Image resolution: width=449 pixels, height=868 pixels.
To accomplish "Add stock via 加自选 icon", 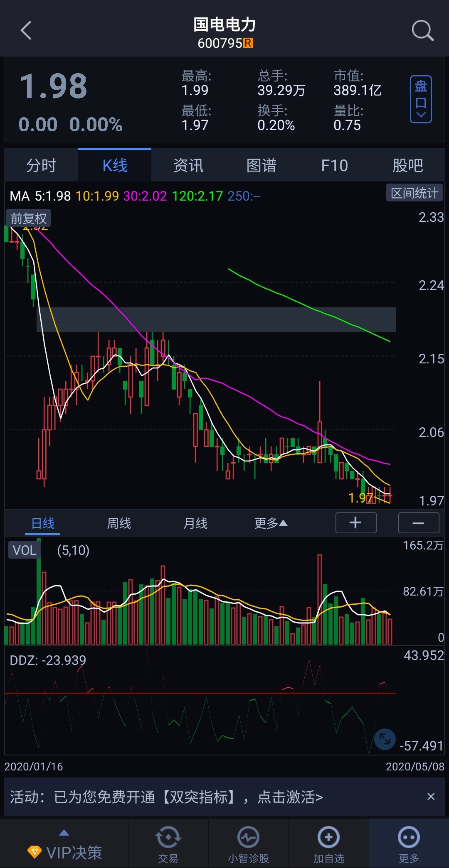I will point(329,844).
